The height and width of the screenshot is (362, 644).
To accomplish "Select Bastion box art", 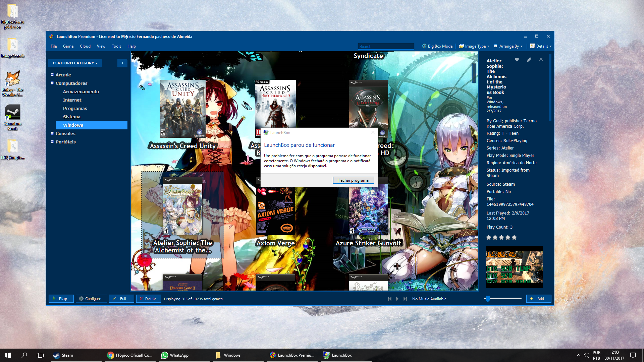I will point(368,282).
